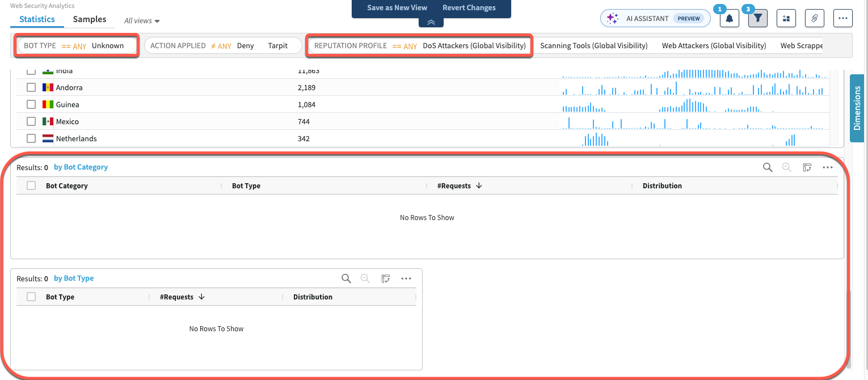
Task: Toggle the Bot Category header select-all checkbox
Action: 32,185
